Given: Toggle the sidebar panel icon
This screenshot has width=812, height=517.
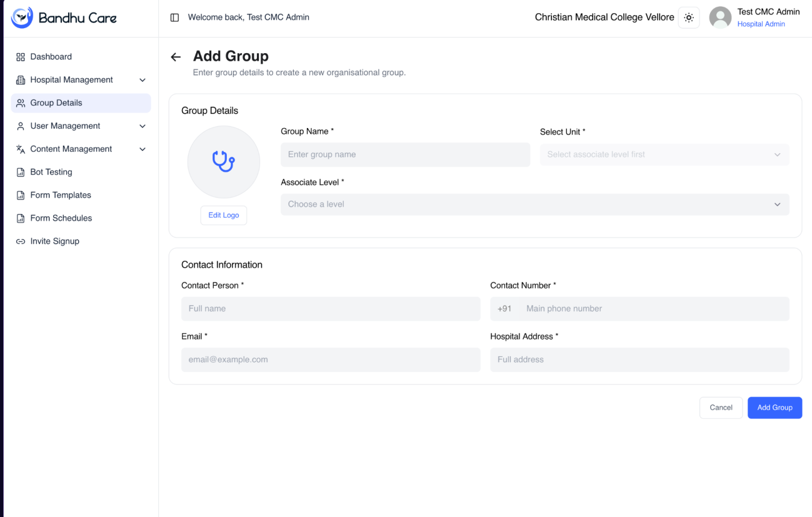Looking at the screenshot, I should tap(175, 18).
